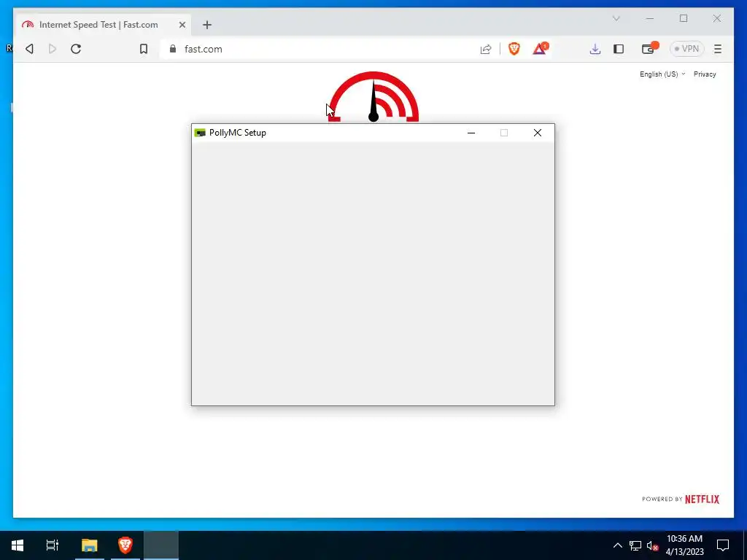Minimize the Brave browser window
747x560 pixels.
point(650,18)
